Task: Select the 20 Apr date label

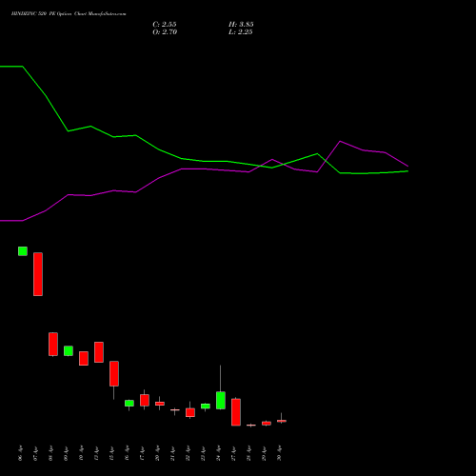Action: point(157,453)
